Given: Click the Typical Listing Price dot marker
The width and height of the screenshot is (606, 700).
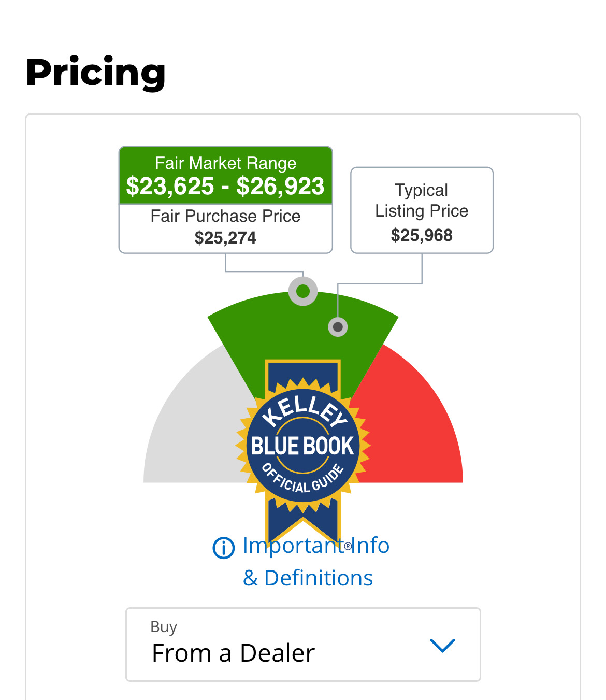Looking at the screenshot, I should pyautogui.click(x=338, y=327).
